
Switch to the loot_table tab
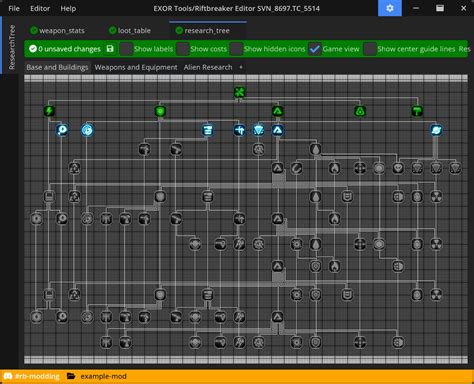[x=130, y=31]
